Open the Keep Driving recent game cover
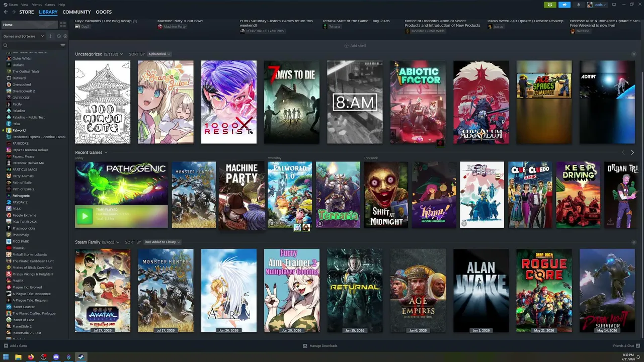644x362 pixels. [578, 195]
